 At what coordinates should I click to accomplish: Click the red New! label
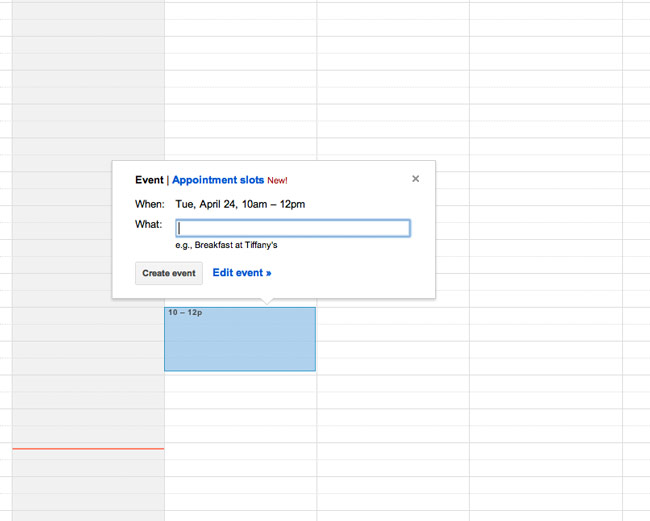(x=277, y=181)
